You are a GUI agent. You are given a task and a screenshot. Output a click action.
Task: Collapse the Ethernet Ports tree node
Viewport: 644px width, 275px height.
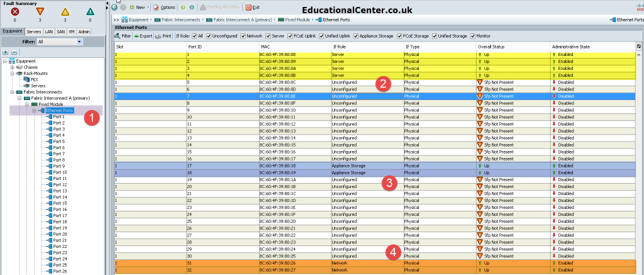pos(34,111)
